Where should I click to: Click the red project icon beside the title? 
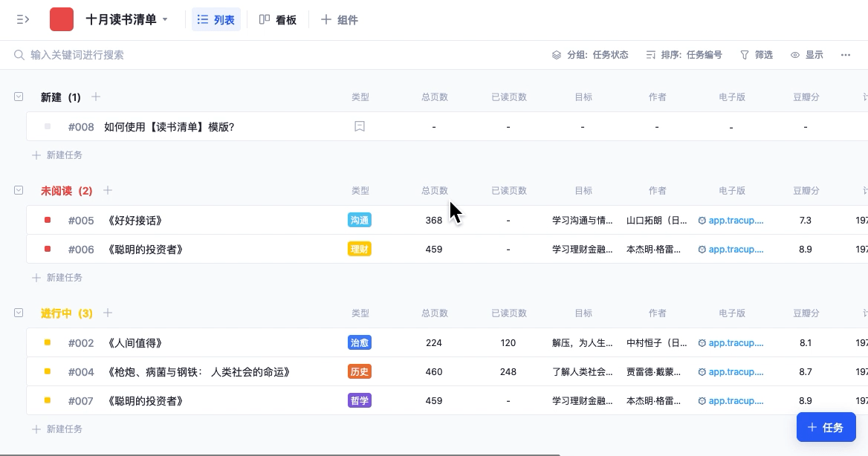point(62,19)
